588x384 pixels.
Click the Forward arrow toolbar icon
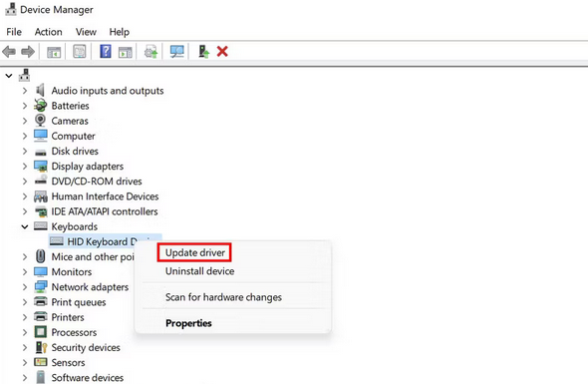click(28, 52)
